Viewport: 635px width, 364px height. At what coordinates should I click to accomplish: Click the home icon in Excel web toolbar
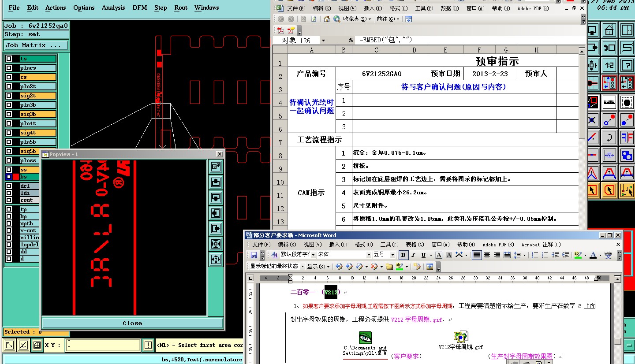point(327,19)
